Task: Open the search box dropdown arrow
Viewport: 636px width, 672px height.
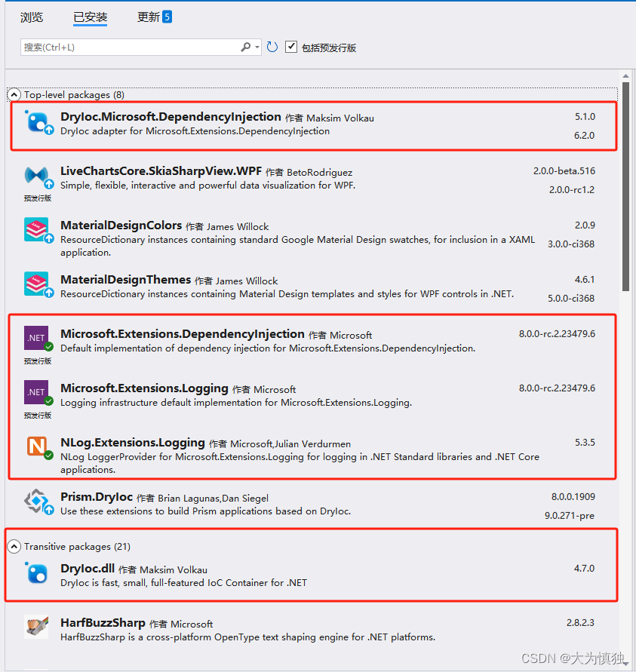Action: [257, 46]
